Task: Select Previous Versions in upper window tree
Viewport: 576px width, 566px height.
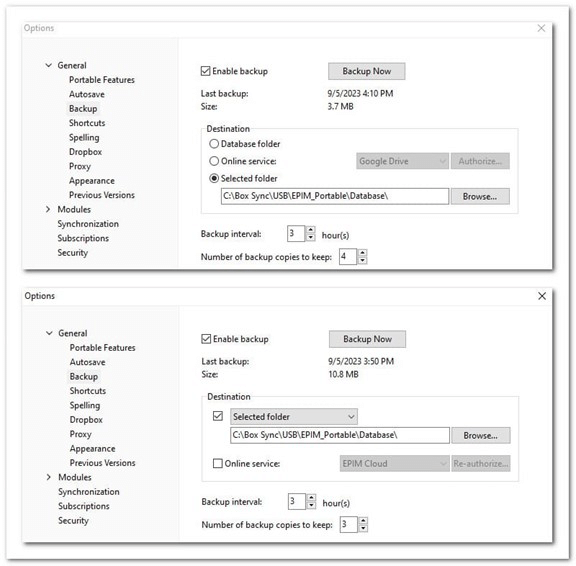Action: point(102,195)
